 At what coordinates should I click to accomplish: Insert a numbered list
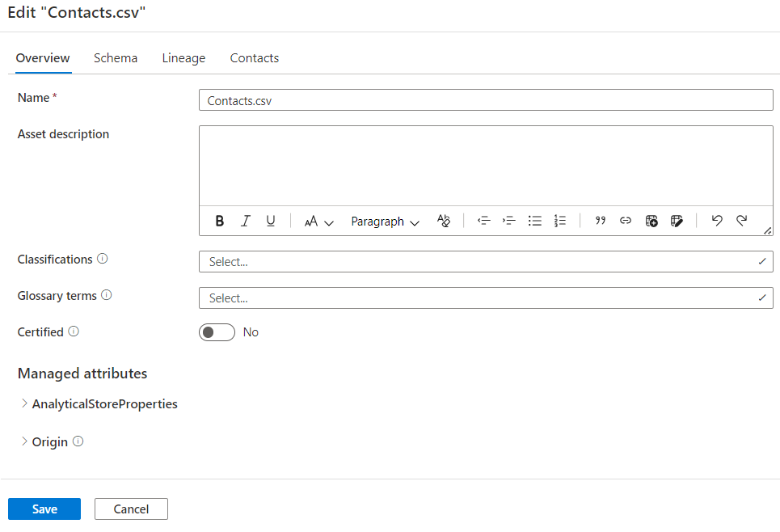[560, 221]
